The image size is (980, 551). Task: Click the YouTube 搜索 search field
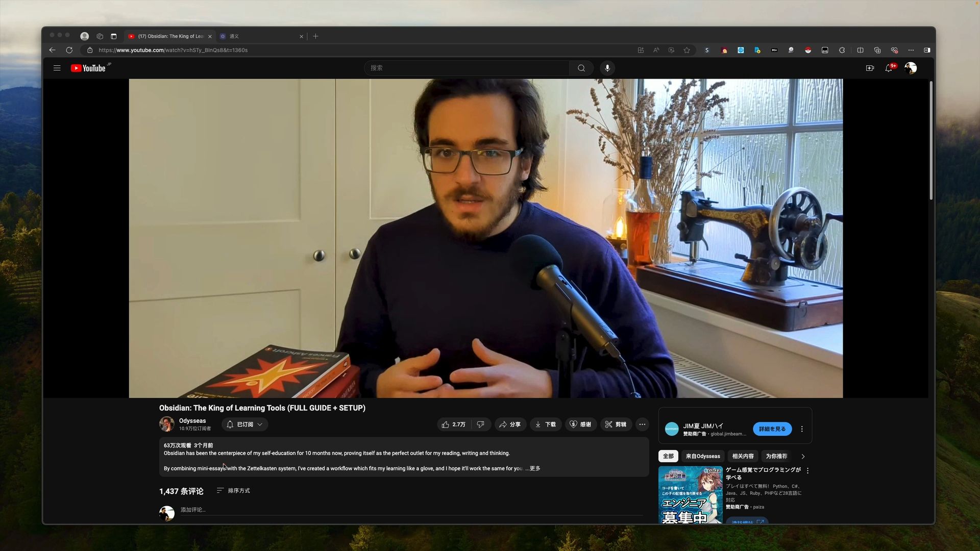(x=467, y=68)
